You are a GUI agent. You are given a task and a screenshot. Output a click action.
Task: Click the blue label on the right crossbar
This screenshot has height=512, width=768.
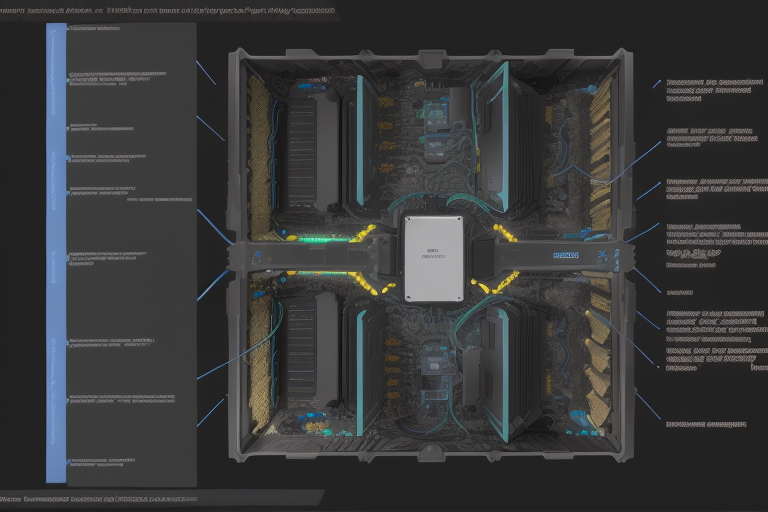tap(566, 256)
